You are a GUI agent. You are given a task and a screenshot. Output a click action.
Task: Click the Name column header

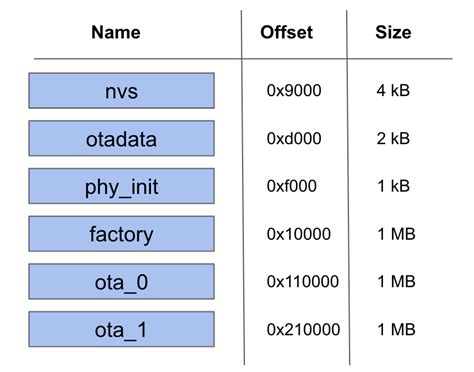[x=116, y=32]
